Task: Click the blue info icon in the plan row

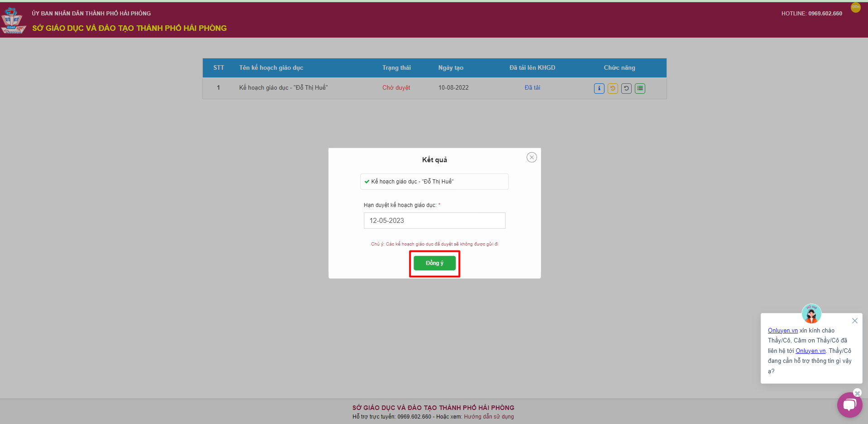Action: tap(599, 88)
